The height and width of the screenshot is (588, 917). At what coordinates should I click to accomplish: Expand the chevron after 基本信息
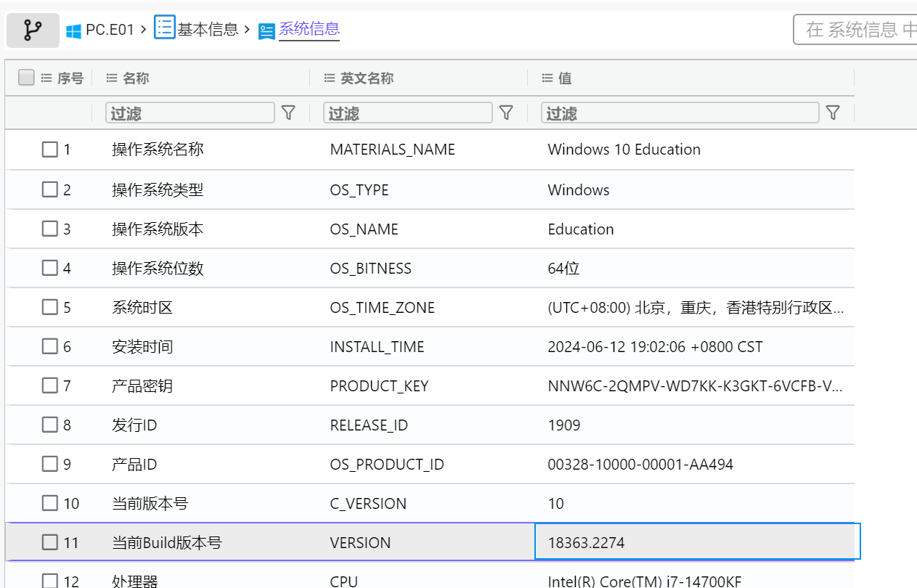247,30
